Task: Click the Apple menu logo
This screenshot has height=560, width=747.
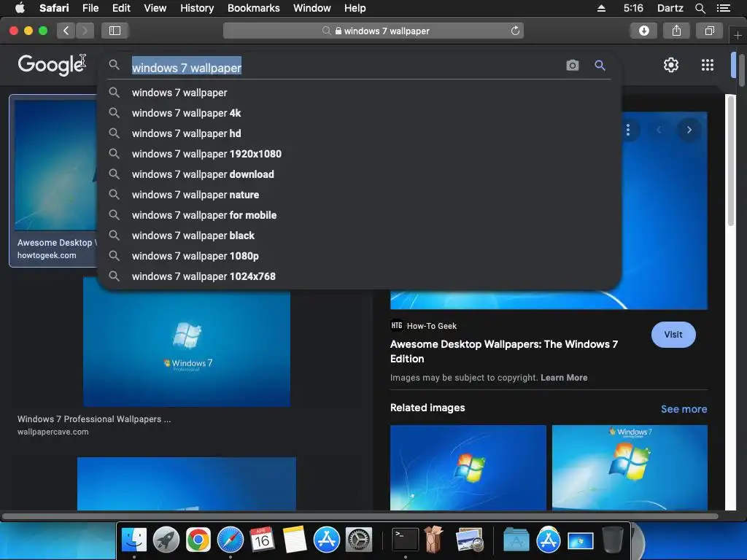Action: [x=20, y=7]
